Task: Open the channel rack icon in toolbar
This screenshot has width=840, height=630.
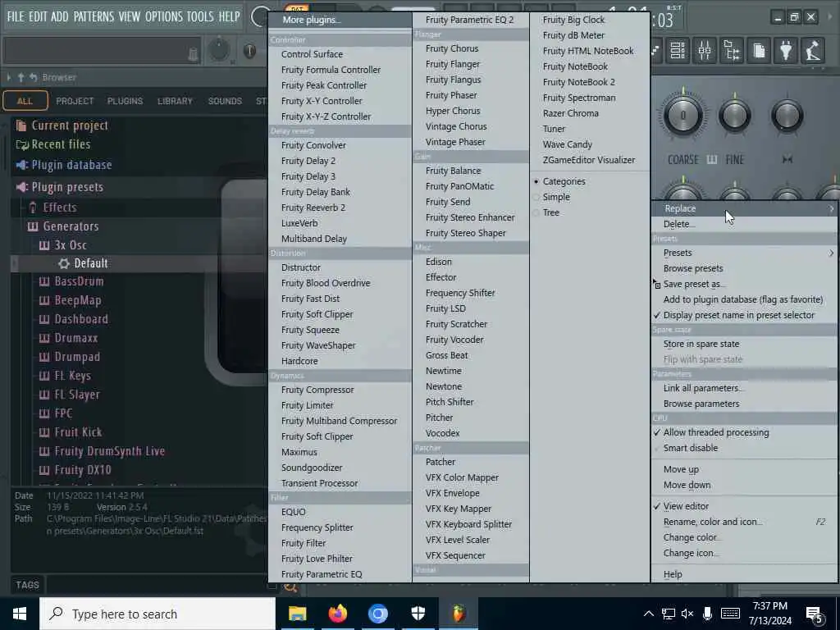Action: [678, 51]
